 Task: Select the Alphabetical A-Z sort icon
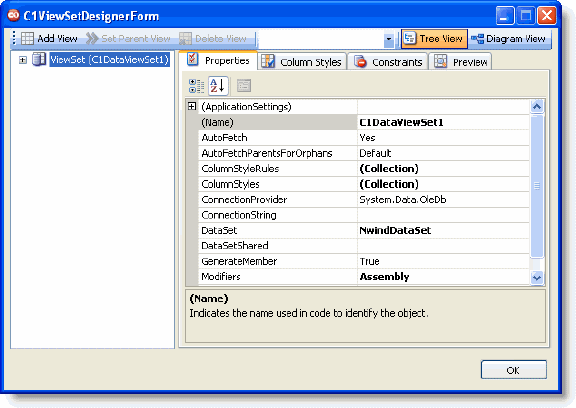(218, 86)
